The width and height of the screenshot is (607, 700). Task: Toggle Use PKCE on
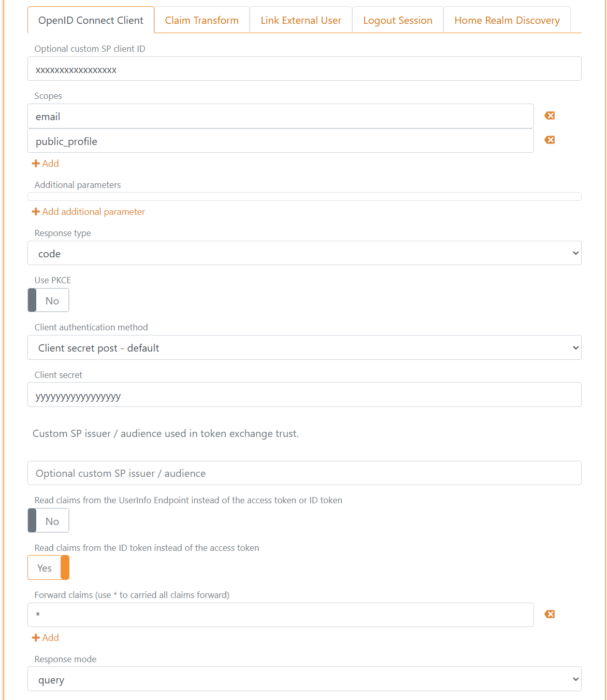(48, 300)
